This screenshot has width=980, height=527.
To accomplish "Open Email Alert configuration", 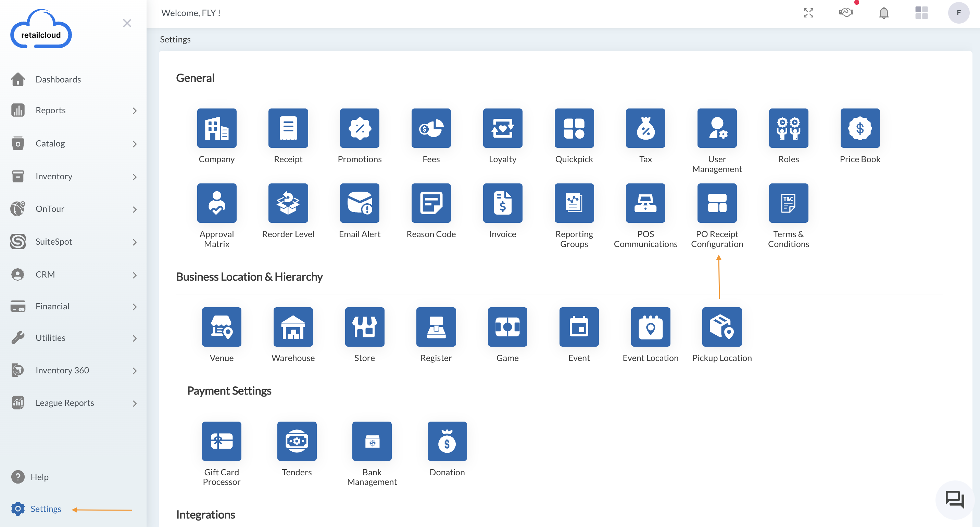I will point(360,203).
